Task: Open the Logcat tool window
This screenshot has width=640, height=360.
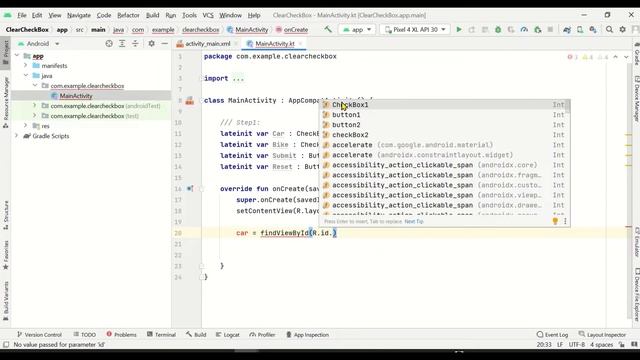Action: (227, 335)
